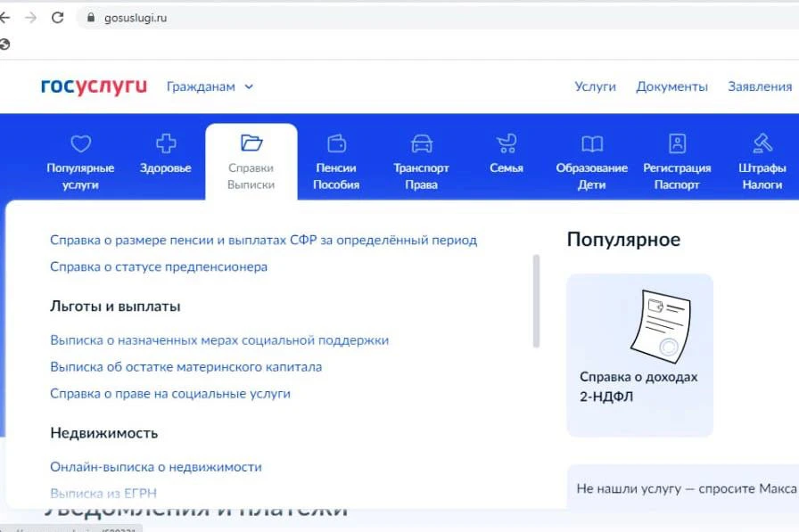Switch to Образование Дети tab label

(x=591, y=176)
